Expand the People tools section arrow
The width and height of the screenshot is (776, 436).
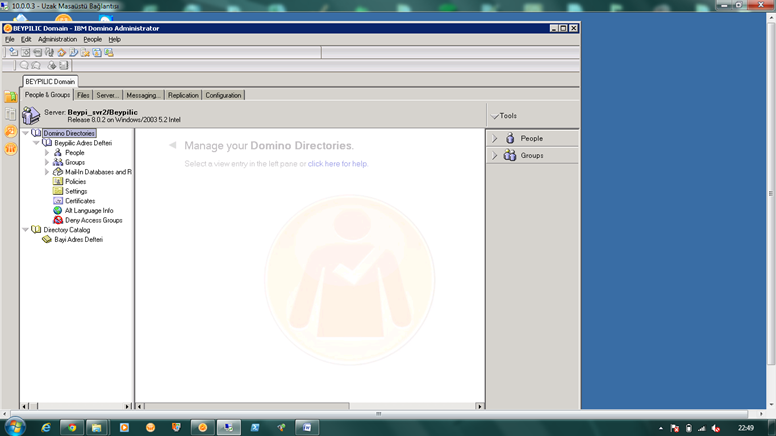[494, 139]
